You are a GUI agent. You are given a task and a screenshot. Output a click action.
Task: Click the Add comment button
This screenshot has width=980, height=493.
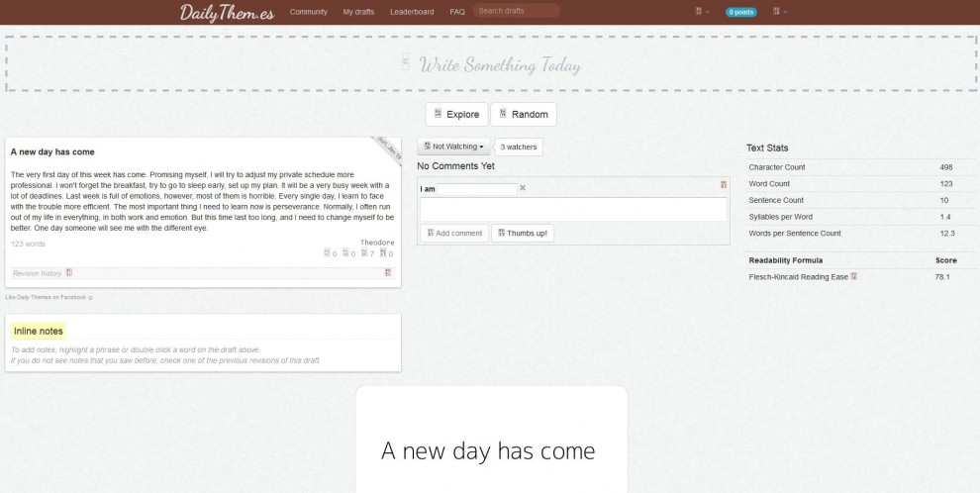click(454, 233)
